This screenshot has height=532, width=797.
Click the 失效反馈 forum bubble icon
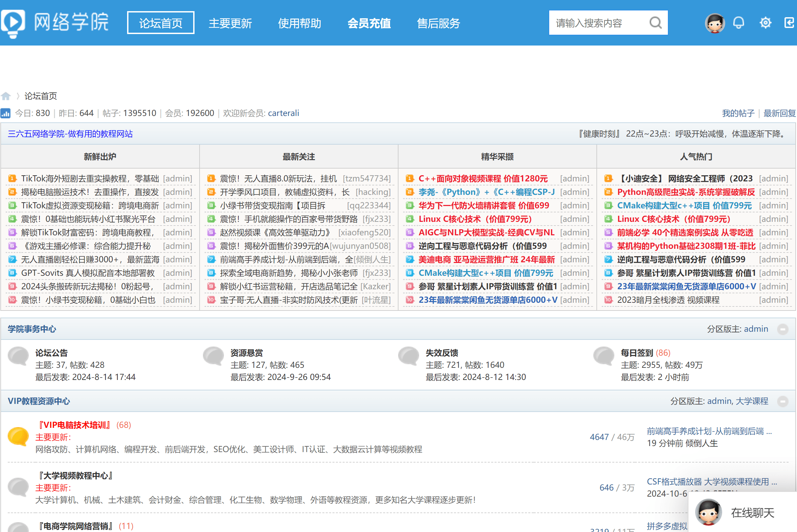click(409, 356)
